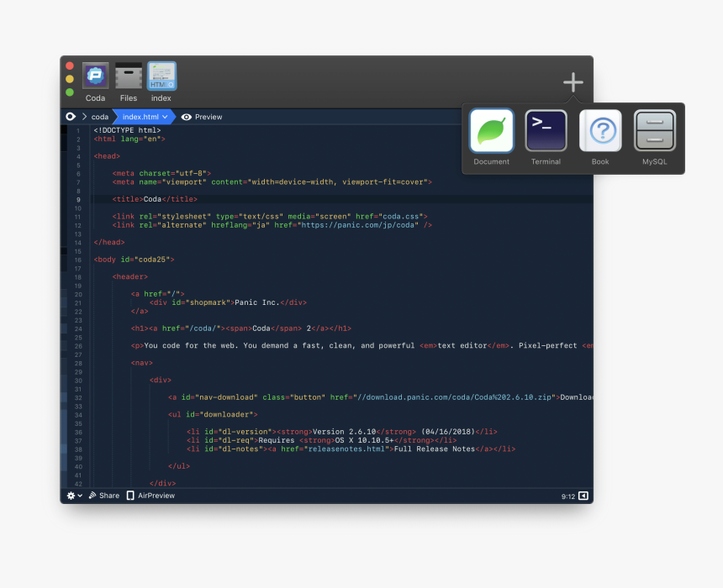This screenshot has width=723, height=588.
Task: Open the Coda site tab icon
Action: [x=96, y=76]
